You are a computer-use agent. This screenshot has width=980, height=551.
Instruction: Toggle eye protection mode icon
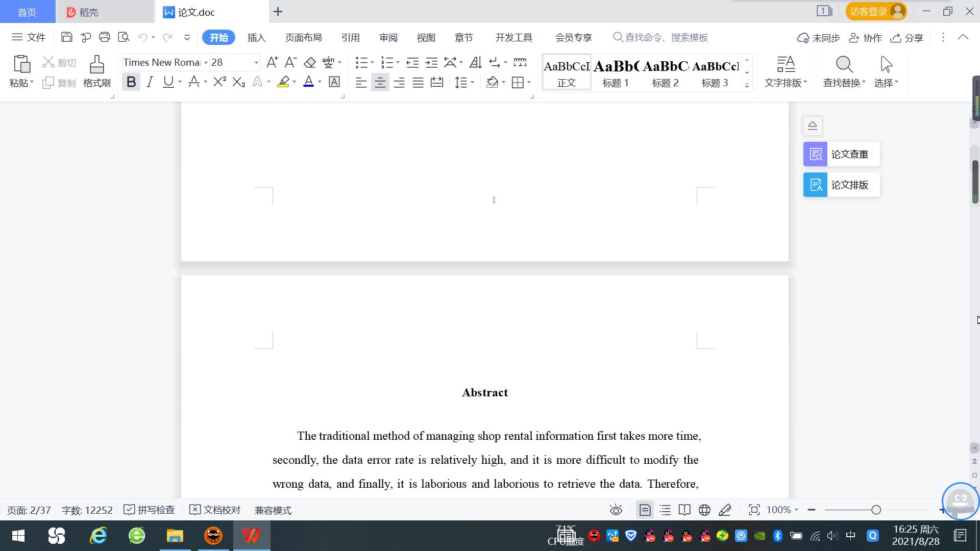tap(616, 510)
